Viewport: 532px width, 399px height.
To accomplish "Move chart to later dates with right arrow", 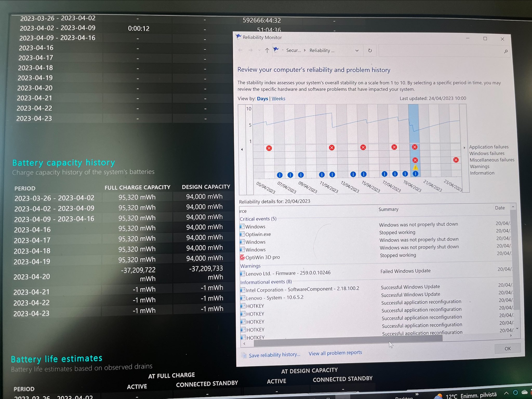I will [464, 148].
